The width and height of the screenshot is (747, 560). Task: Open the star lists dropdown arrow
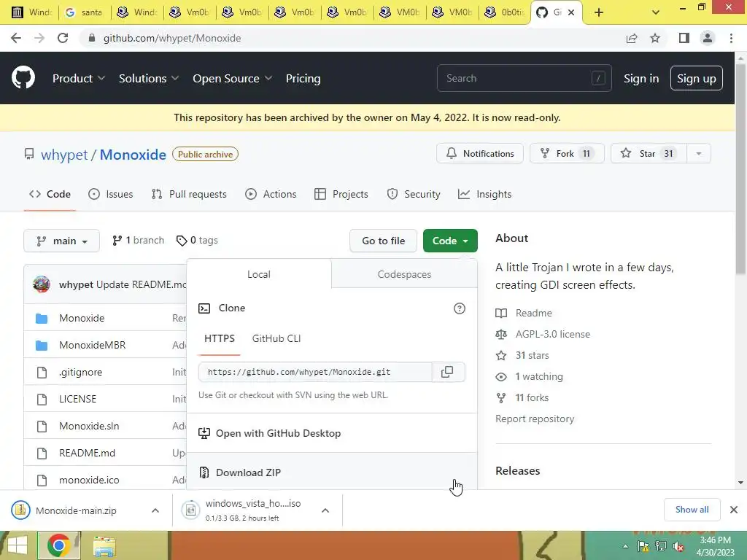pyautogui.click(x=698, y=153)
